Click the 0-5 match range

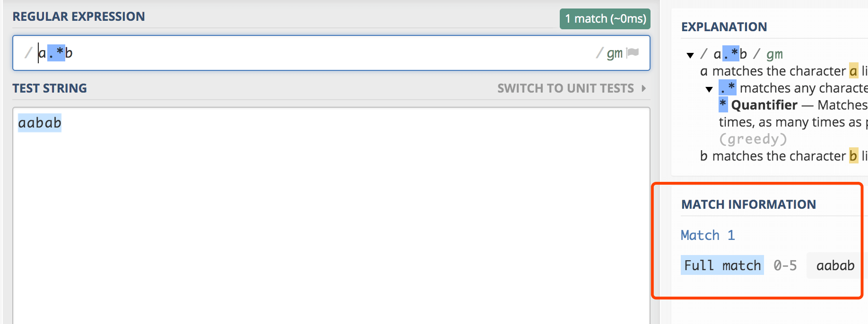pyautogui.click(x=785, y=265)
